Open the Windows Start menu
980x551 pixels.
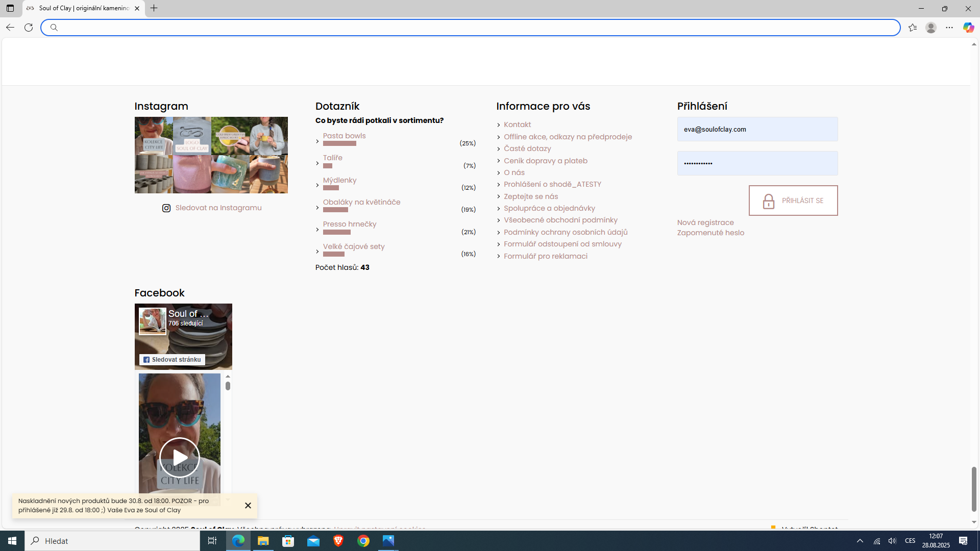point(12,541)
